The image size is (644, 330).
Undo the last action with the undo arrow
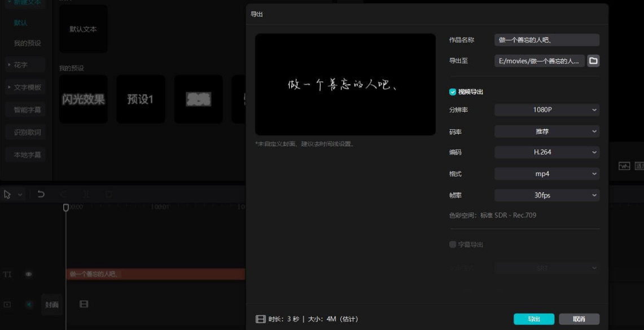(41, 193)
